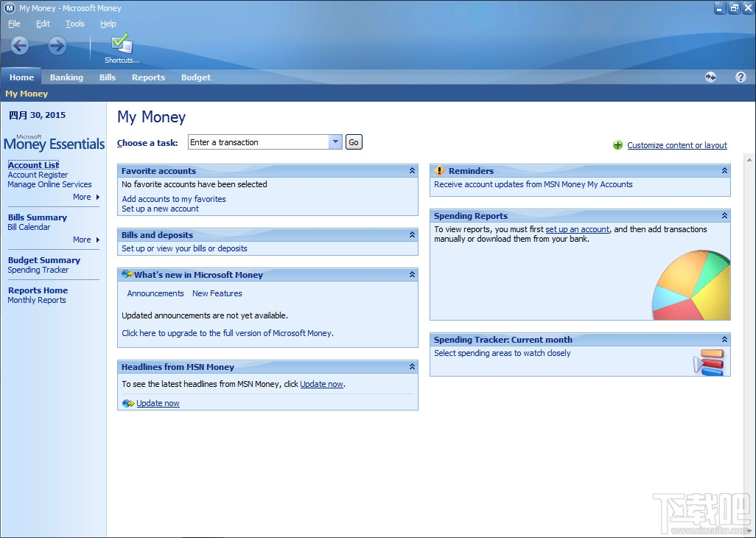
Task: Click the Microsoft Money title bar icon
Action: tap(10, 8)
